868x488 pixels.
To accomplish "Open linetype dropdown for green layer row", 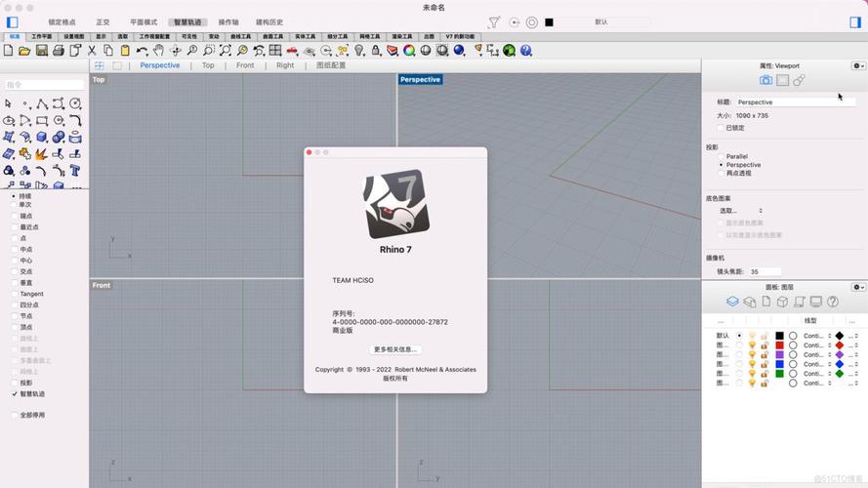I will [817, 374].
